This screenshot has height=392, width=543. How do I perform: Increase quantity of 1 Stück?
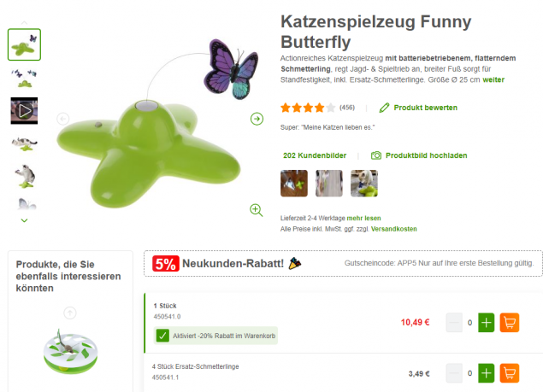[x=486, y=323]
